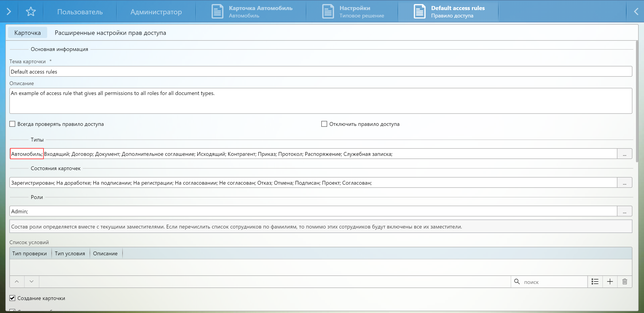The image size is (644, 313).
Task: Move condition down with arrow
Action: pyautogui.click(x=32, y=281)
